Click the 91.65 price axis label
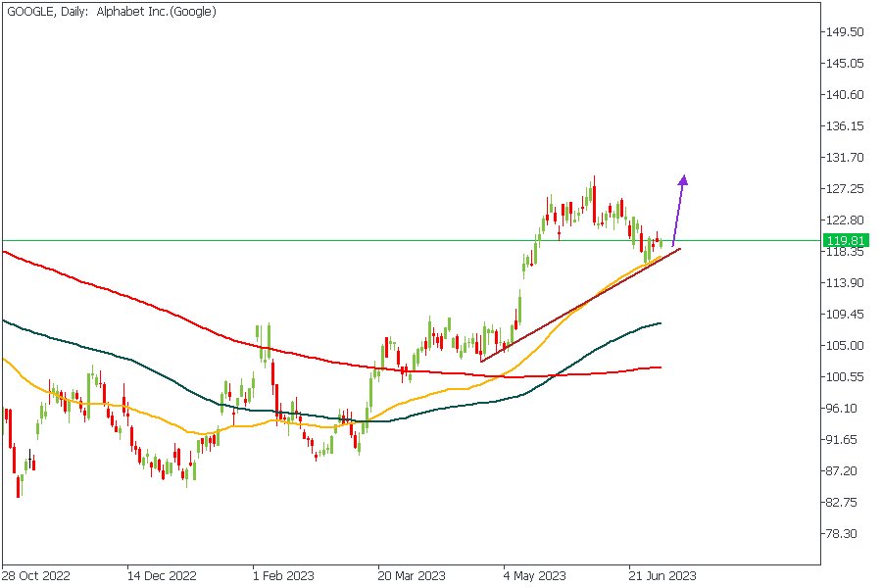Image resolution: width=882 pixels, height=588 pixels. point(844,440)
